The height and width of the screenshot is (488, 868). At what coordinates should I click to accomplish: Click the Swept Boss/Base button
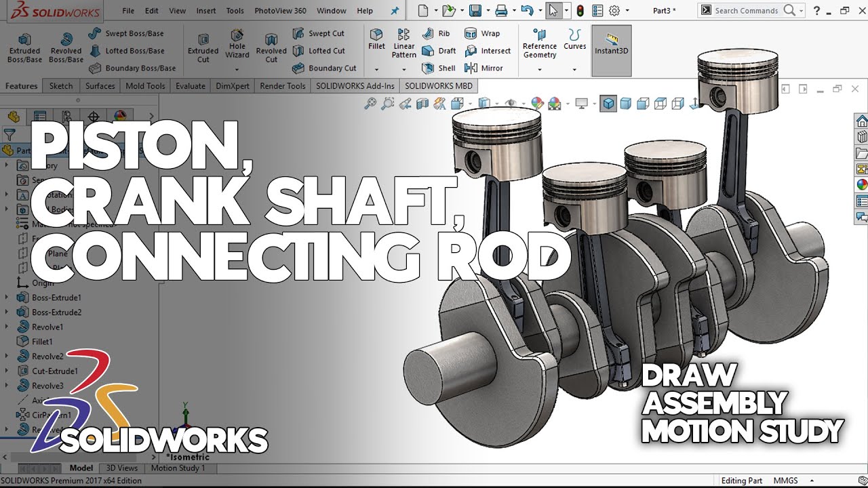tap(126, 33)
